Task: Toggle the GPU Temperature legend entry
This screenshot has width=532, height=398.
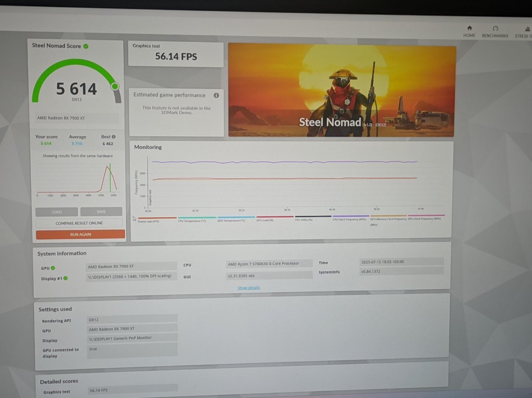Action: (x=236, y=219)
